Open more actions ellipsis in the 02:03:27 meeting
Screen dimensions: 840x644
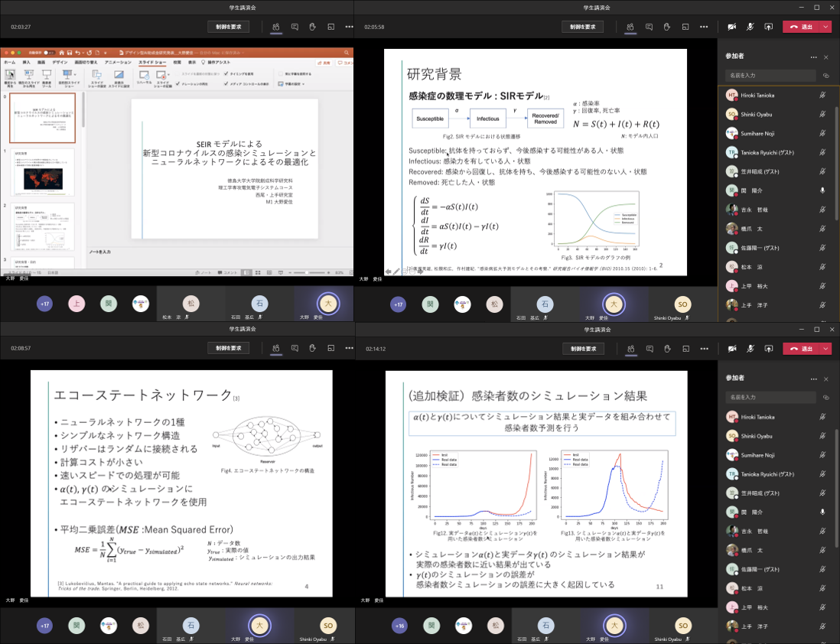pyautogui.click(x=350, y=27)
